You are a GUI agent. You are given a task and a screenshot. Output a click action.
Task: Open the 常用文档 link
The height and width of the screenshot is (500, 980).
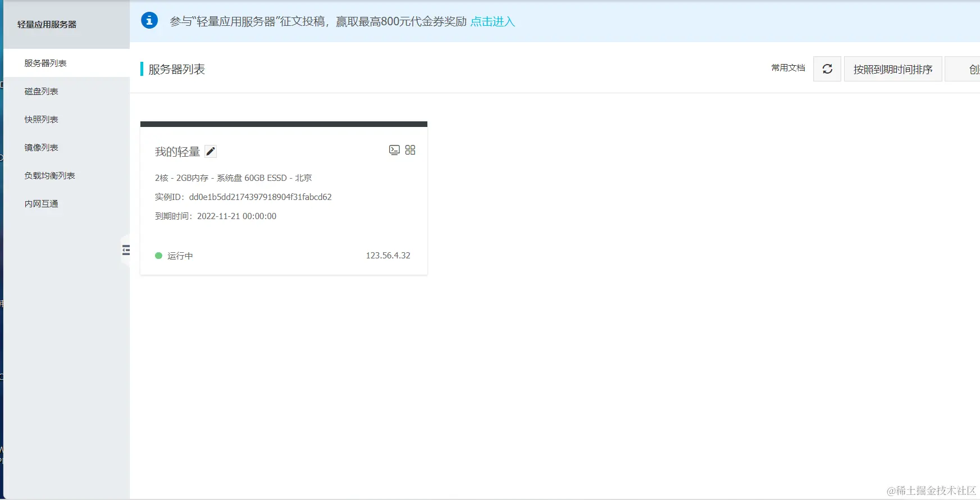pyautogui.click(x=788, y=68)
